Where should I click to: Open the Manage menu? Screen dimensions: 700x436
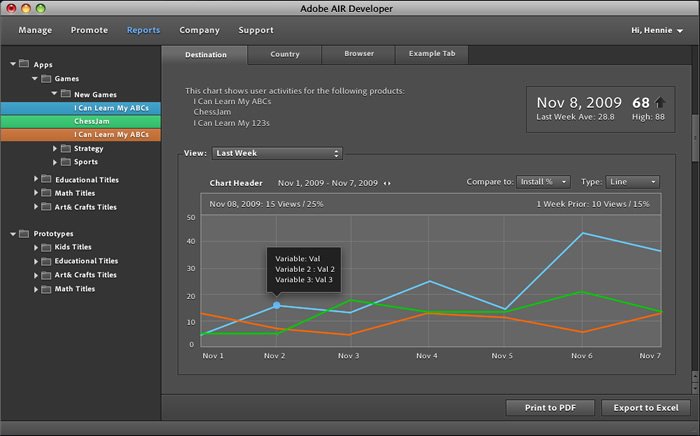(x=35, y=30)
